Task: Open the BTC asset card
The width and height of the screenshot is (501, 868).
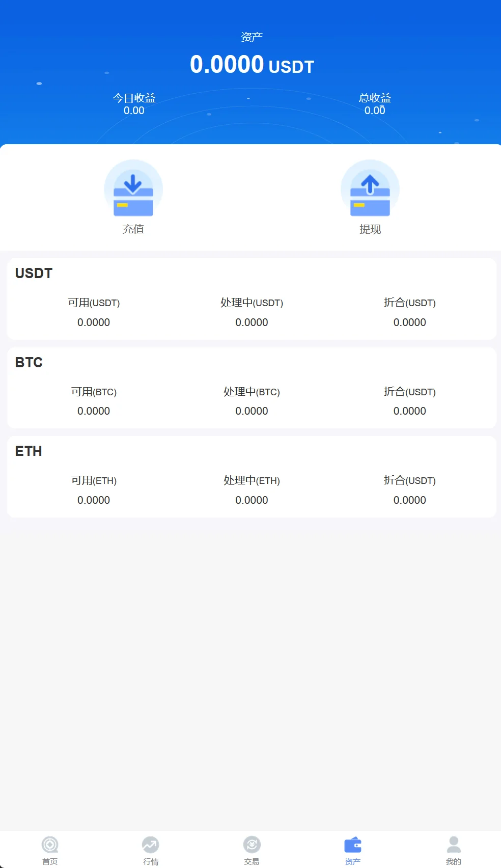Action: pyautogui.click(x=252, y=388)
